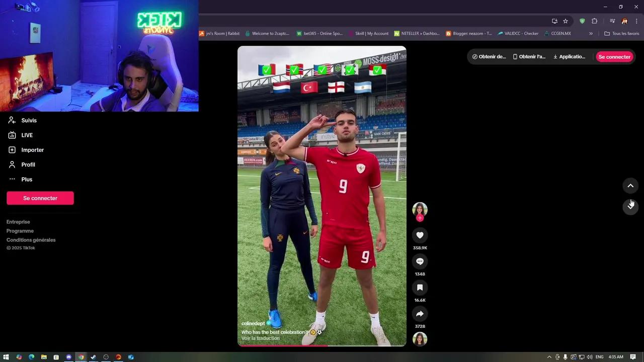Screen dimensions: 644x362
Task: Share the video using the arrow icon
Action: (420, 314)
